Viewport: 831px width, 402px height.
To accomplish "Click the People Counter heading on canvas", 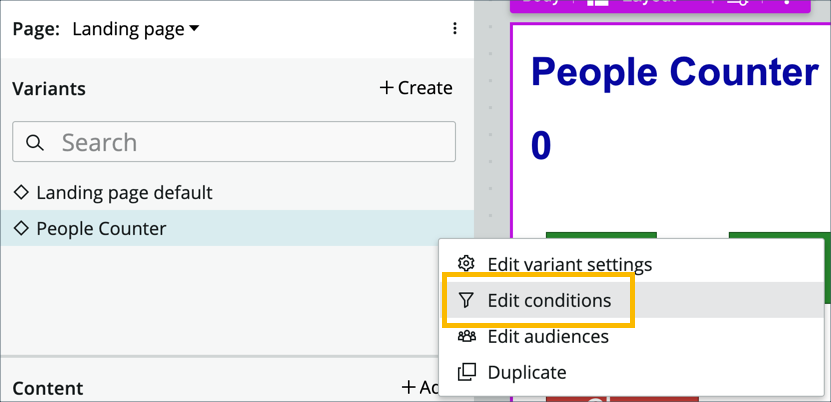I will pos(674,72).
